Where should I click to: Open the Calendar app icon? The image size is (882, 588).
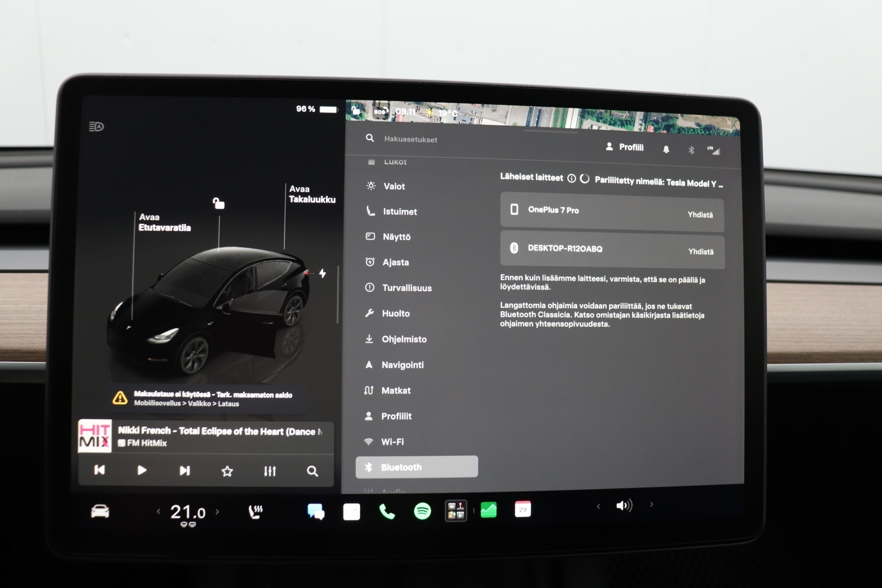point(523,509)
